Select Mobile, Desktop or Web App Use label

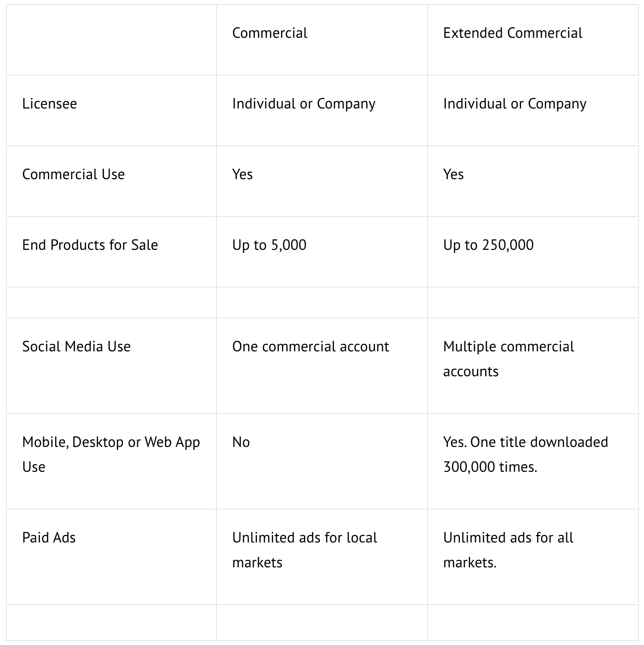tap(111, 454)
